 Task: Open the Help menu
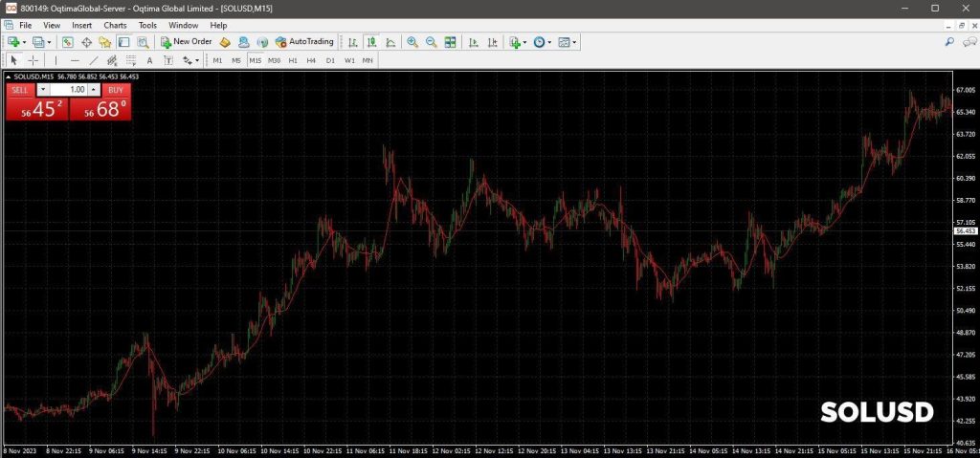tap(219, 25)
